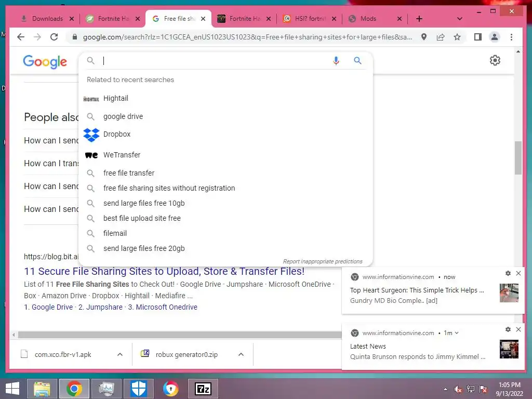This screenshot has width=532, height=399.
Task: Choose free file sharing sites without registration
Action: point(225,188)
